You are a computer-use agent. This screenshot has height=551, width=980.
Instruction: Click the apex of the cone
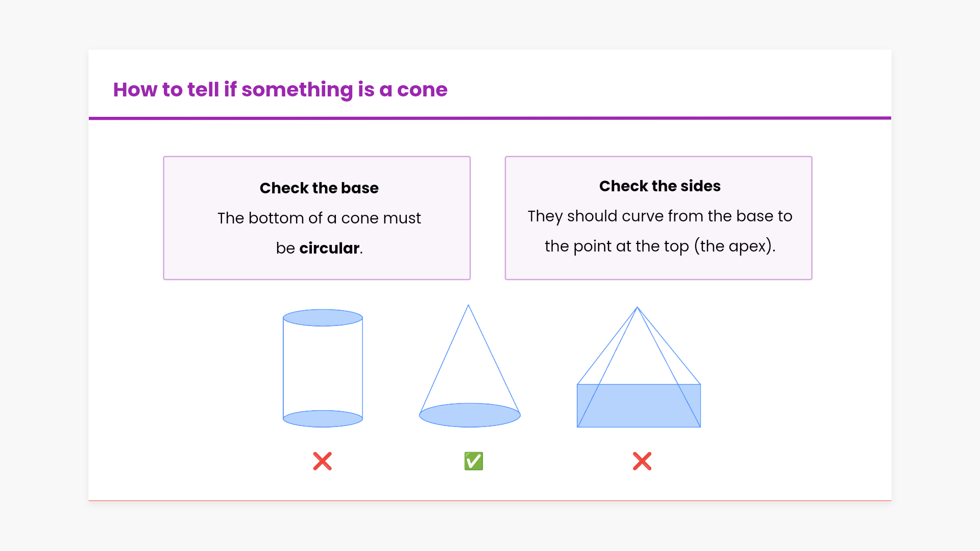[468, 306]
